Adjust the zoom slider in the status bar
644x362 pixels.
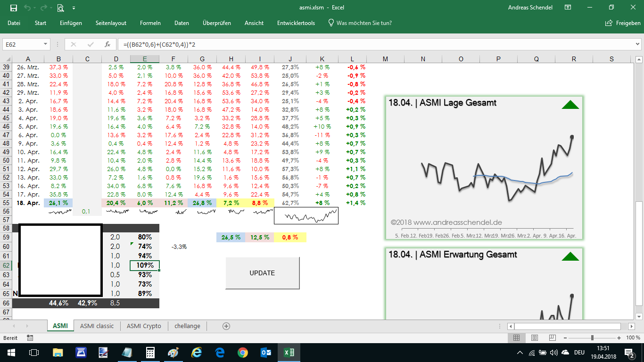(x=591, y=337)
